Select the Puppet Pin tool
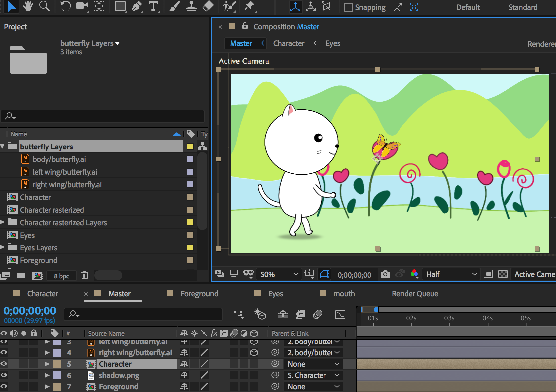The width and height of the screenshot is (556, 392). pyautogui.click(x=249, y=6)
